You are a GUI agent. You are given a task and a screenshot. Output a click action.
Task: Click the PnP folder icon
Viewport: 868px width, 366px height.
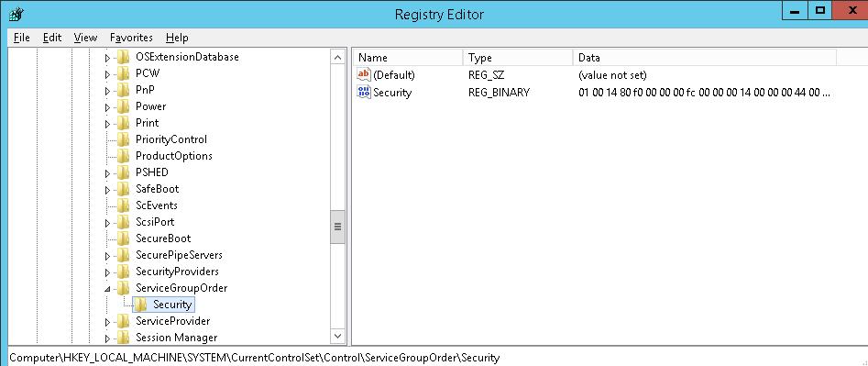coord(124,90)
